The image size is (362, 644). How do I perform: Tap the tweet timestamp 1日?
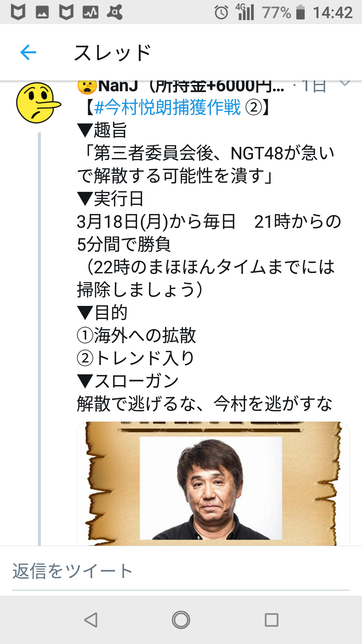coord(314,86)
